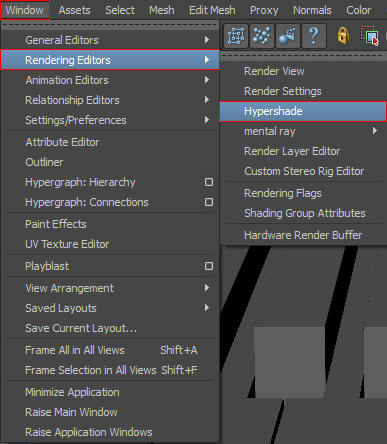Choose Hypershade from the submenu
Viewport: 387px width, 444px height.
303,111
